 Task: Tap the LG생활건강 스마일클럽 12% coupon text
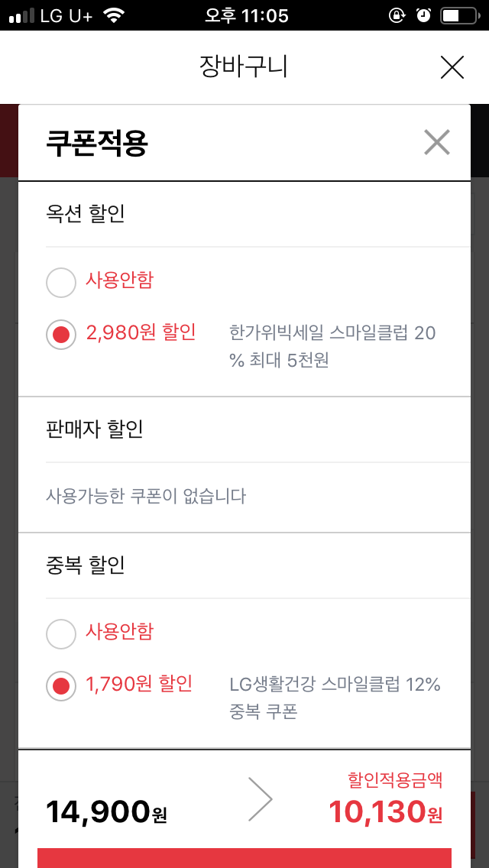coord(335,698)
